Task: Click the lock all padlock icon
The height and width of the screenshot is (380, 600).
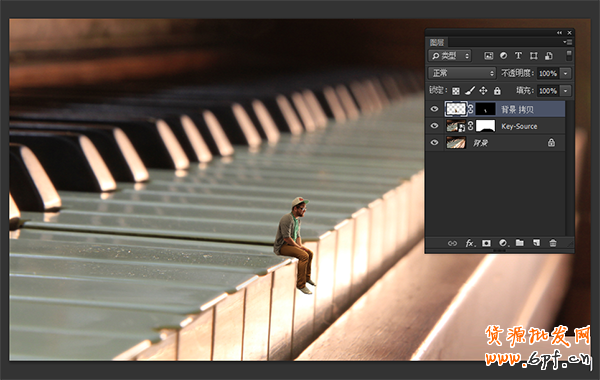Action: (x=497, y=91)
